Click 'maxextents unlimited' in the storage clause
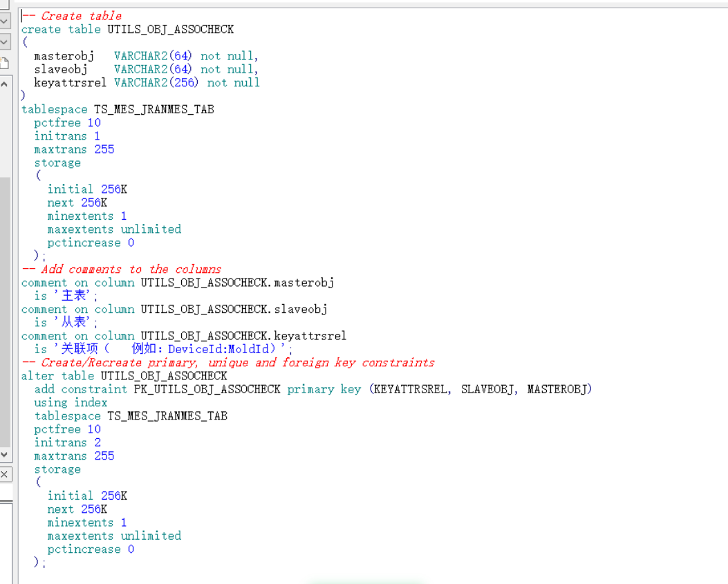The height and width of the screenshot is (584, 728). pos(113,229)
